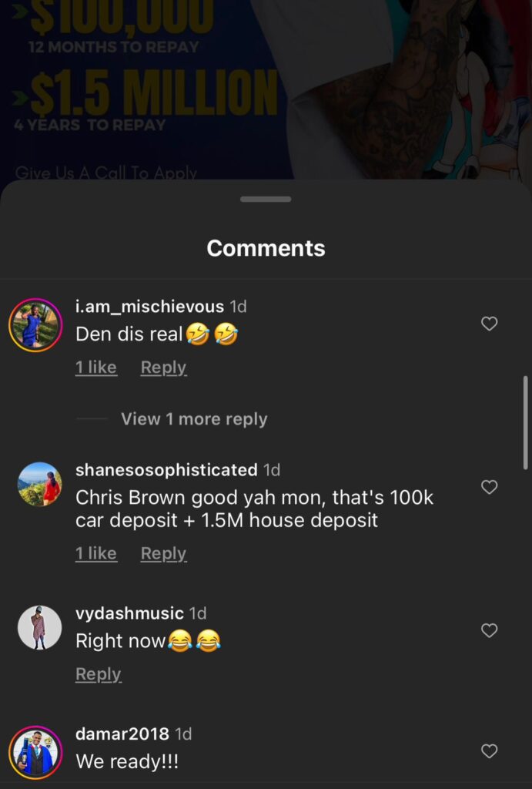
Task: Open username i.am_mischievous
Action: [x=149, y=307]
